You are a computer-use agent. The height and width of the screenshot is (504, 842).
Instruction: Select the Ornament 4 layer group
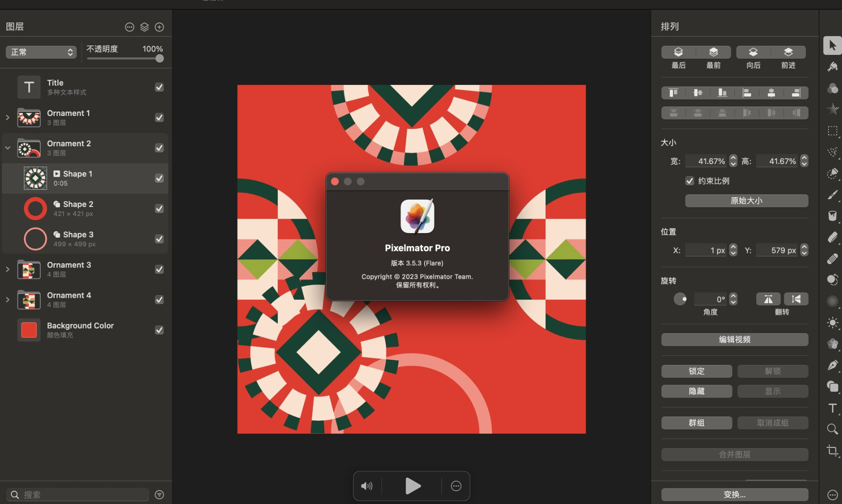coord(69,299)
